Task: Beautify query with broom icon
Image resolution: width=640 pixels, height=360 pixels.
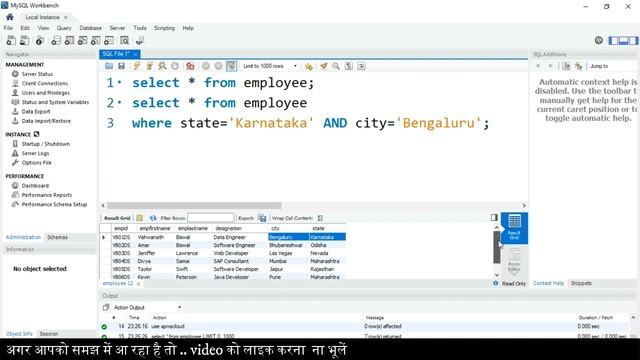Action: [323, 66]
